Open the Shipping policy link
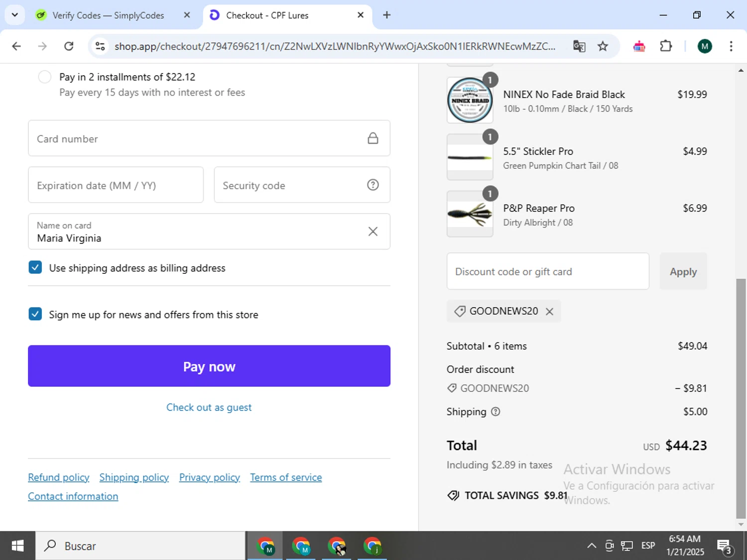Image resolution: width=747 pixels, height=560 pixels. [x=134, y=477]
